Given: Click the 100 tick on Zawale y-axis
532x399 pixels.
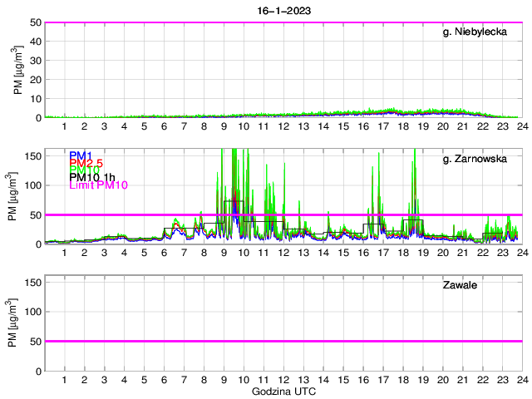Looking at the screenshot, I should [31, 312].
